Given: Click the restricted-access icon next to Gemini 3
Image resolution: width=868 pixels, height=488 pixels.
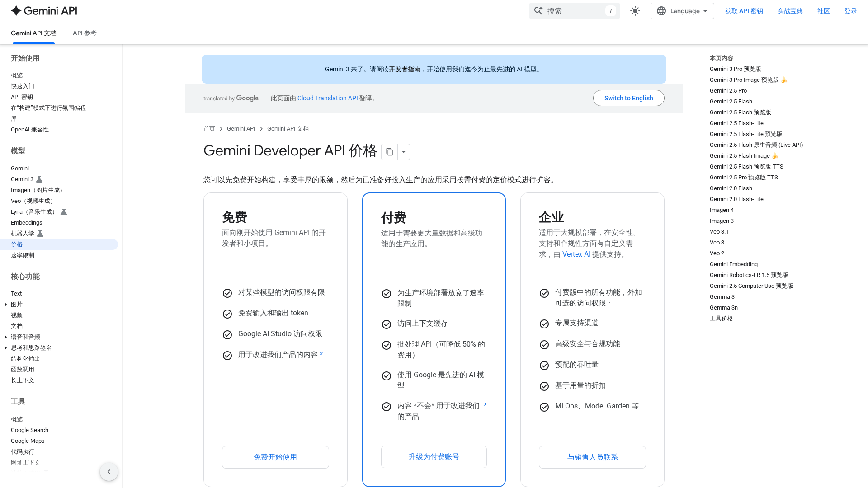Looking at the screenshot, I should (39, 179).
